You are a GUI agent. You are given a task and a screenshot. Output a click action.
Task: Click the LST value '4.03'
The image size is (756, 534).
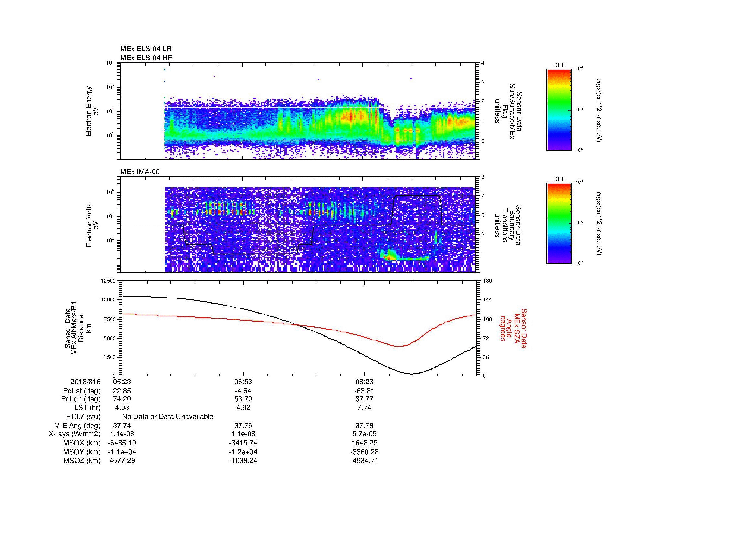click(122, 408)
